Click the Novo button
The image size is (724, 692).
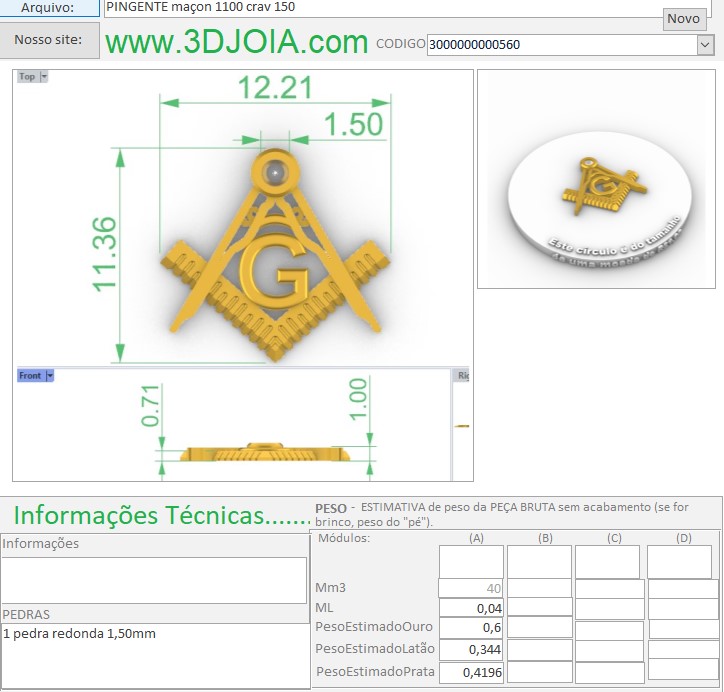pyautogui.click(x=683, y=19)
